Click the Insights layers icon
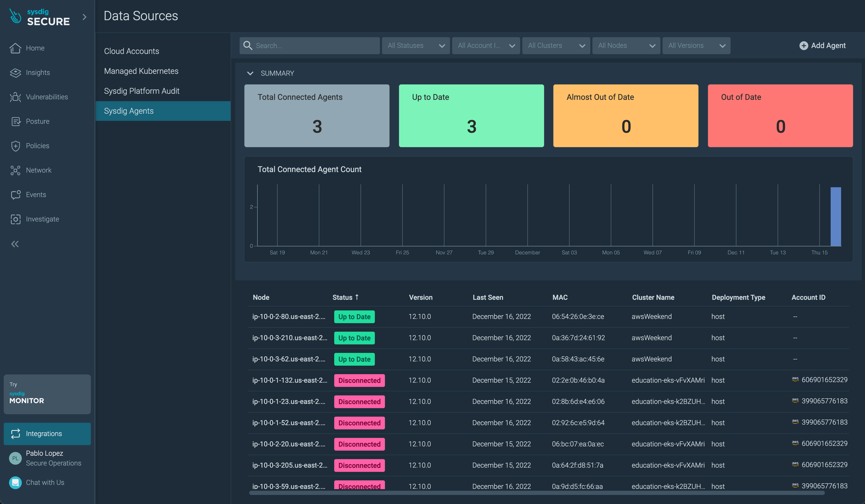This screenshot has height=504, width=865. point(15,72)
